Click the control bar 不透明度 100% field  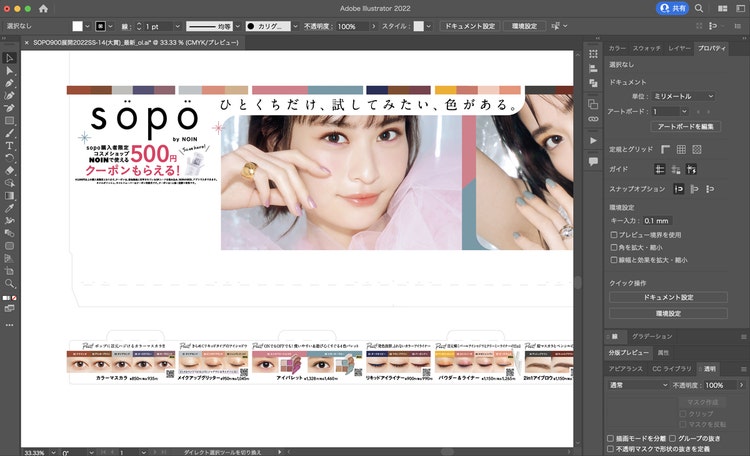[x=352, y=26]
